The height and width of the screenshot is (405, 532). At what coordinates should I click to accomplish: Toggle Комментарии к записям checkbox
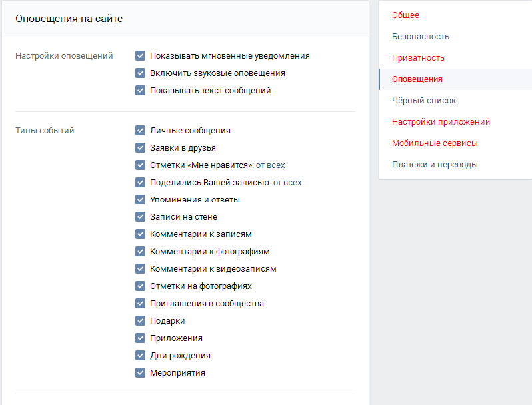click(x=140, y=234)
